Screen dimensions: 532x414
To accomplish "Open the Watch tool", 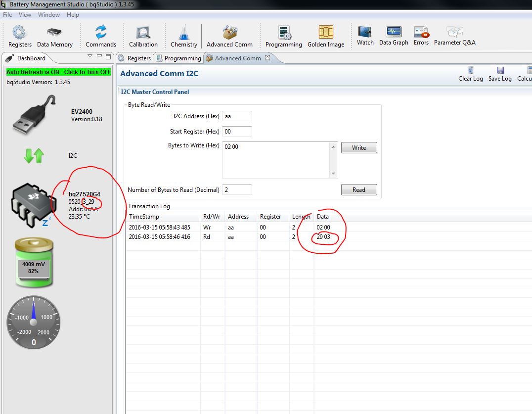I will (x=365, y=36).
